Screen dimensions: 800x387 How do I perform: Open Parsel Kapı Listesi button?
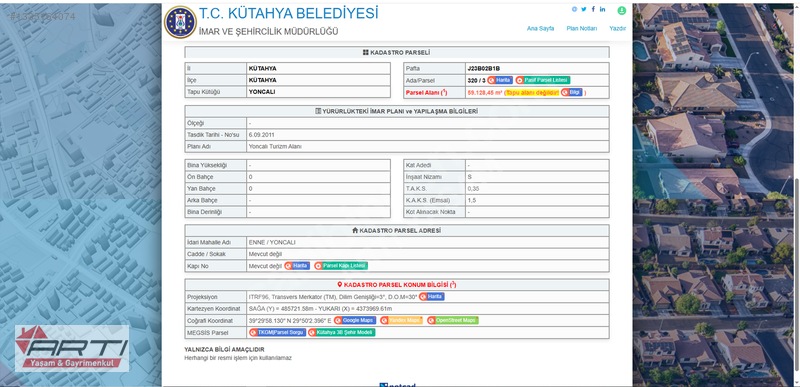(x=341, y=266)
